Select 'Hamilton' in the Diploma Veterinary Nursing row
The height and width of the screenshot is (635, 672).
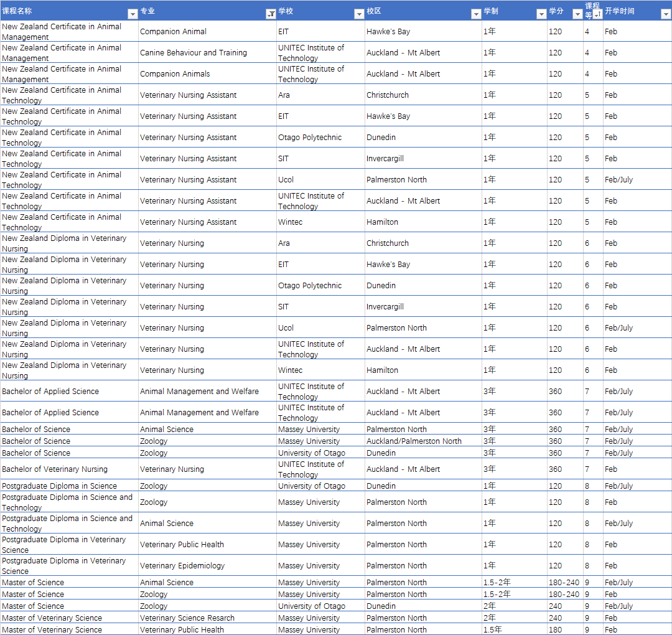click(423, 370)
